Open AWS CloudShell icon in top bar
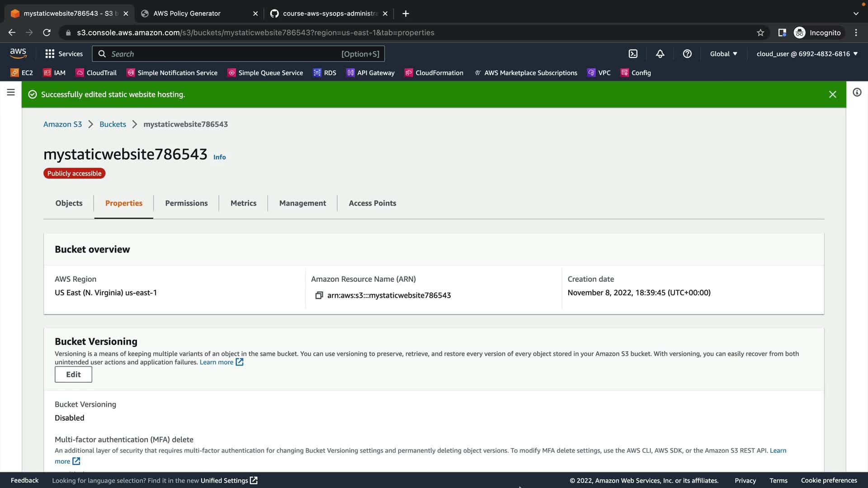The image size is (868, 488). (633, 54)
